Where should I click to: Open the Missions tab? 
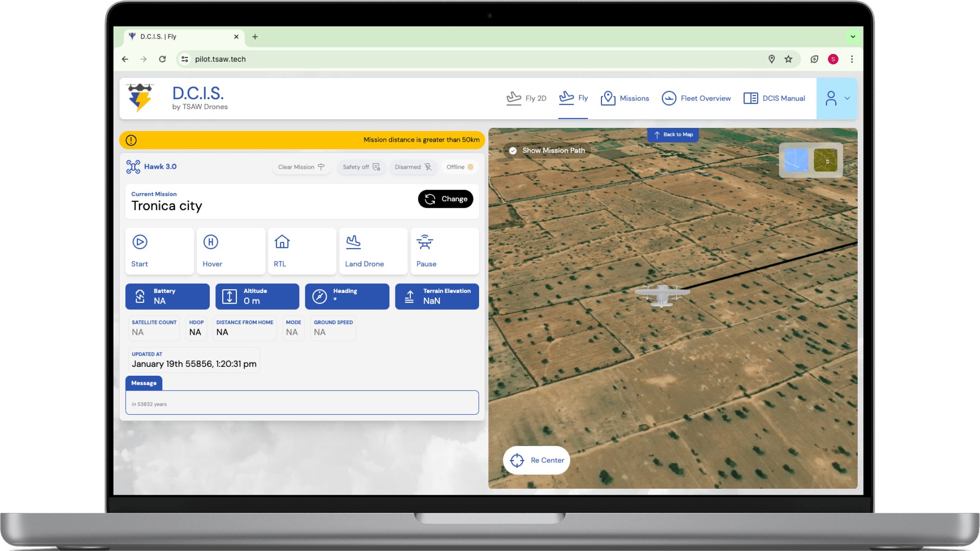pyautogui.click(x=625, y=98)
